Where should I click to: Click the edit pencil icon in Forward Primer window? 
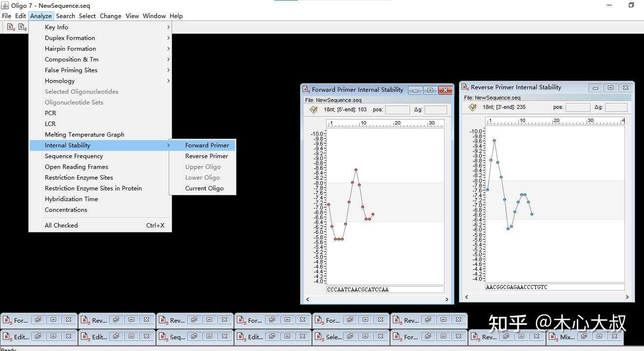(313, 110)
